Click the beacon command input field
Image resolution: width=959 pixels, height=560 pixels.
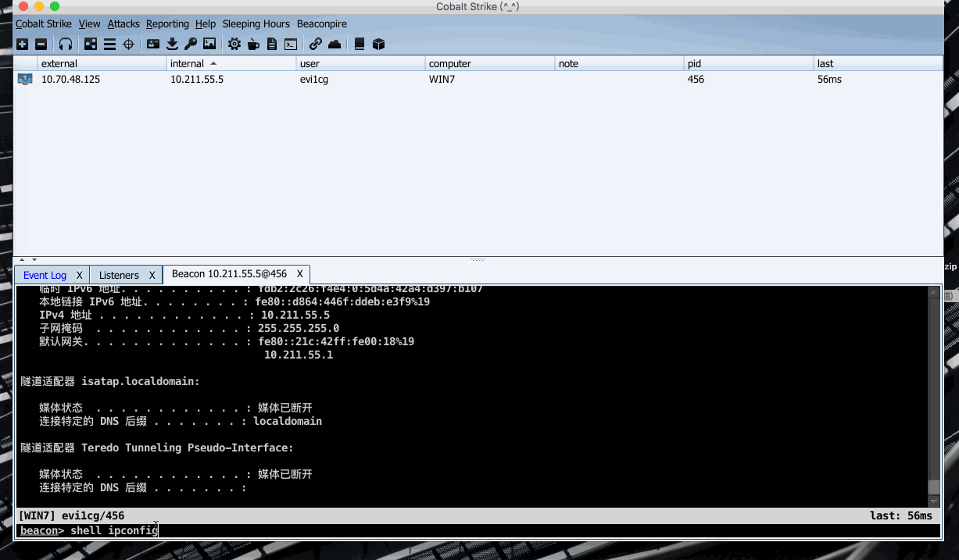click(x=504, y=530)
